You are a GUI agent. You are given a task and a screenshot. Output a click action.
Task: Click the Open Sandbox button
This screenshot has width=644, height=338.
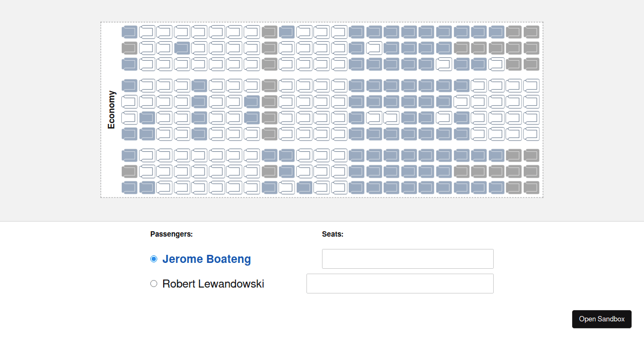pyautogui.click(x=602, y=319)
